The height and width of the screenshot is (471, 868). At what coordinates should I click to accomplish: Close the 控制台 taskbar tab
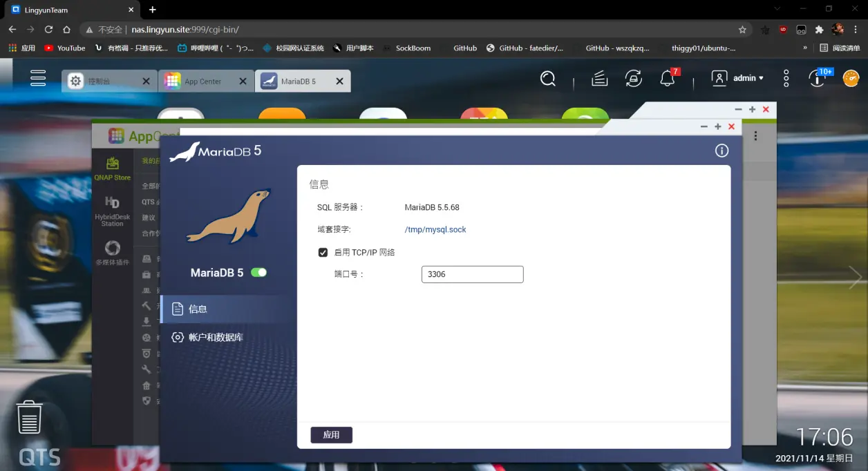click(x=146, y=81)
